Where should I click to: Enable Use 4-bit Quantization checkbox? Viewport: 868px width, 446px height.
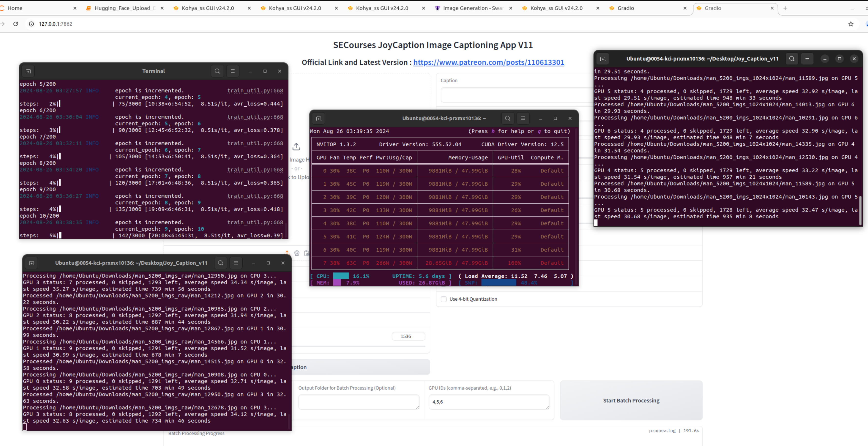(x=444, y=299)
